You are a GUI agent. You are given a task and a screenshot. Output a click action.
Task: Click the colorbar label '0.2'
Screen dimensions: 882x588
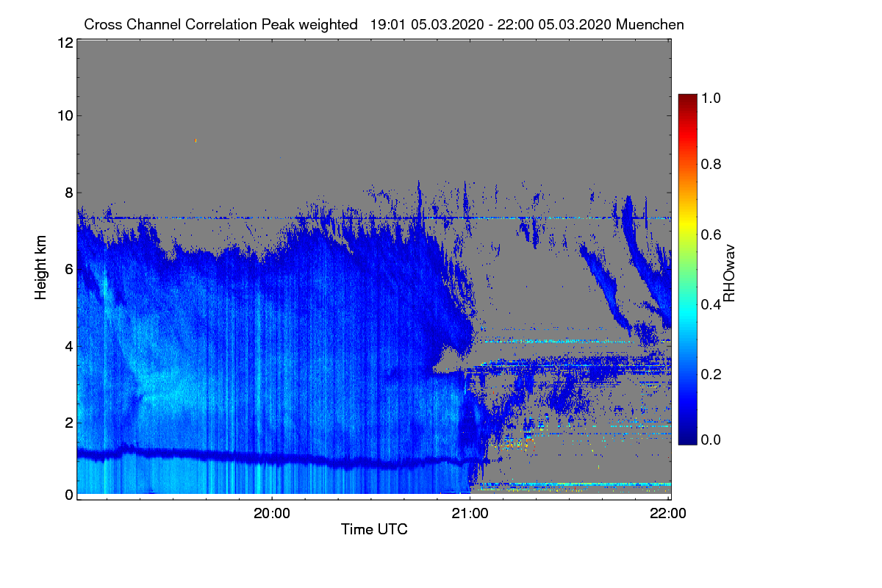711,374
